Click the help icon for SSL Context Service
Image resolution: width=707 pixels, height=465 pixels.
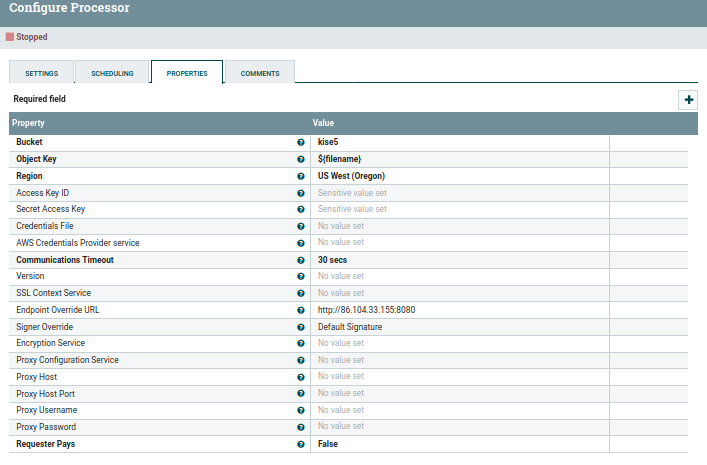(x=301, y=293)
